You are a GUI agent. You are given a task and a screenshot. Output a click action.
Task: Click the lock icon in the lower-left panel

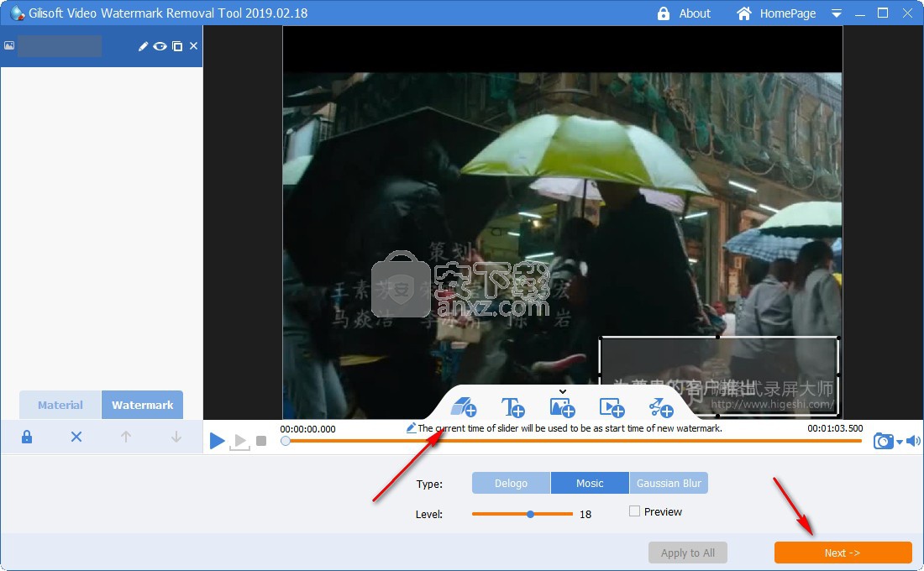27,437
